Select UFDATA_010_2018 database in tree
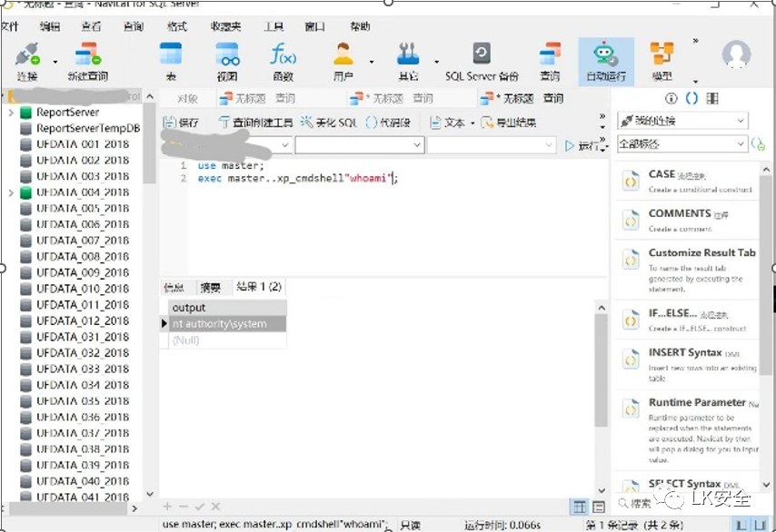 click(x=83, y=289)
